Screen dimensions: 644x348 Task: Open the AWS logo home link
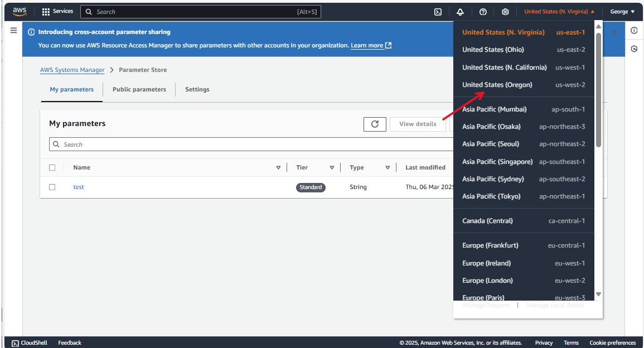[x=20, y=12]
